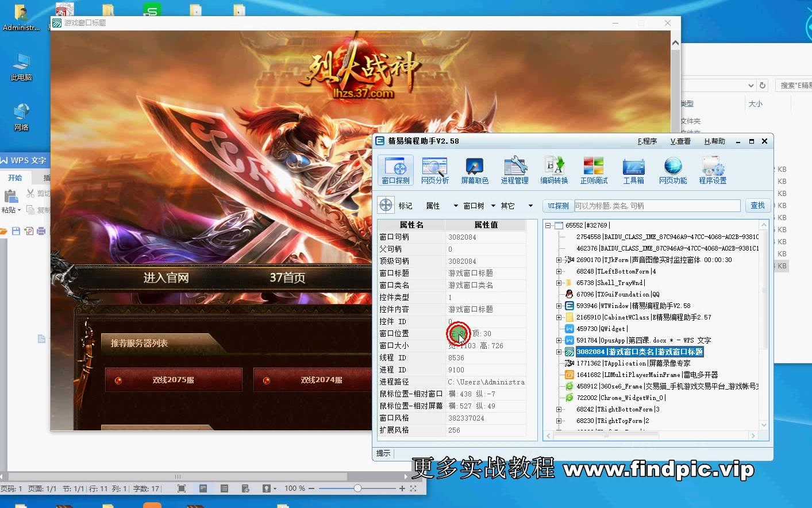Viewport: 812px width, 508px height.
Task: Click the 标记 label in the toolbar
Action: (x=405, y=206)
